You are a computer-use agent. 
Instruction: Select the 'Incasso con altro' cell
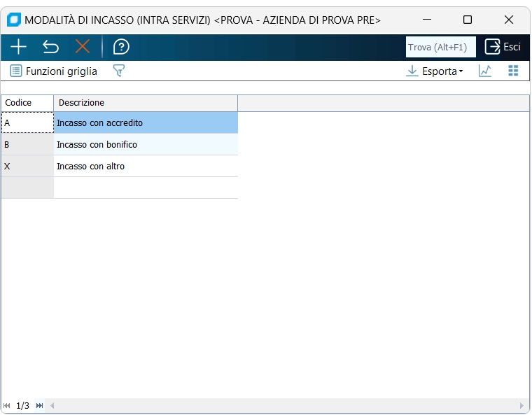pos(146,166)
